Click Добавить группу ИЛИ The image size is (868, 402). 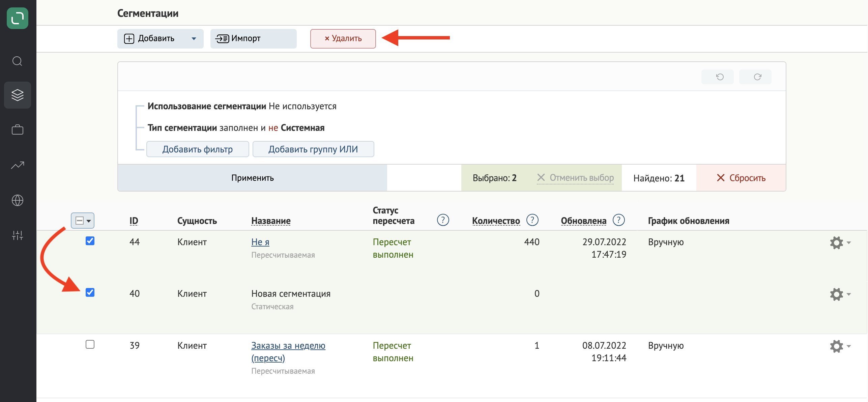(313, 149)
